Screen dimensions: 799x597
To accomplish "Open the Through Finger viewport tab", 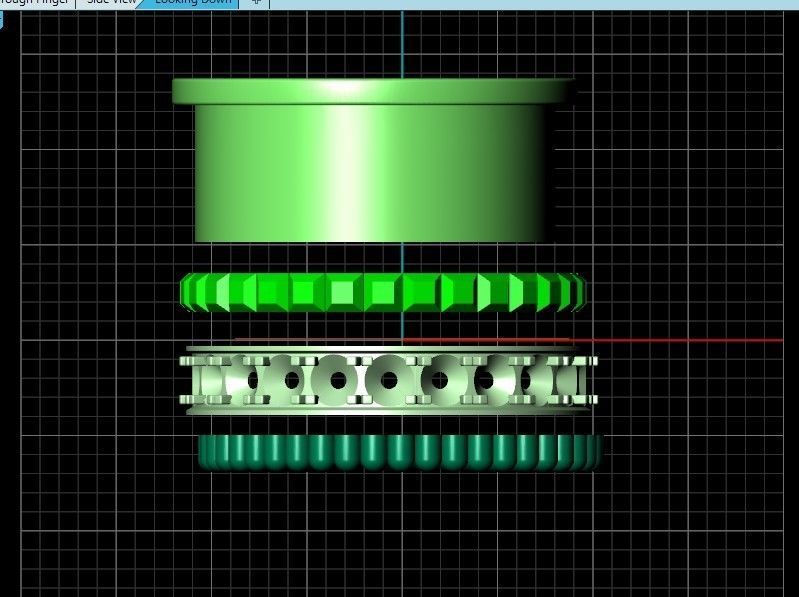I will pyautogui.click(x=36, y=3).
